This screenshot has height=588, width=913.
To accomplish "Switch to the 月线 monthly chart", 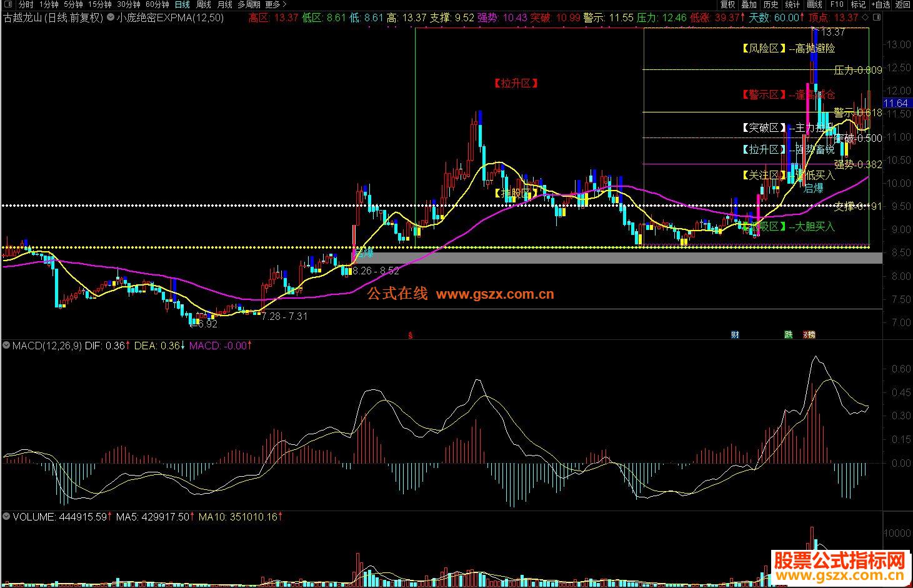I will click(x=225, y=4).
